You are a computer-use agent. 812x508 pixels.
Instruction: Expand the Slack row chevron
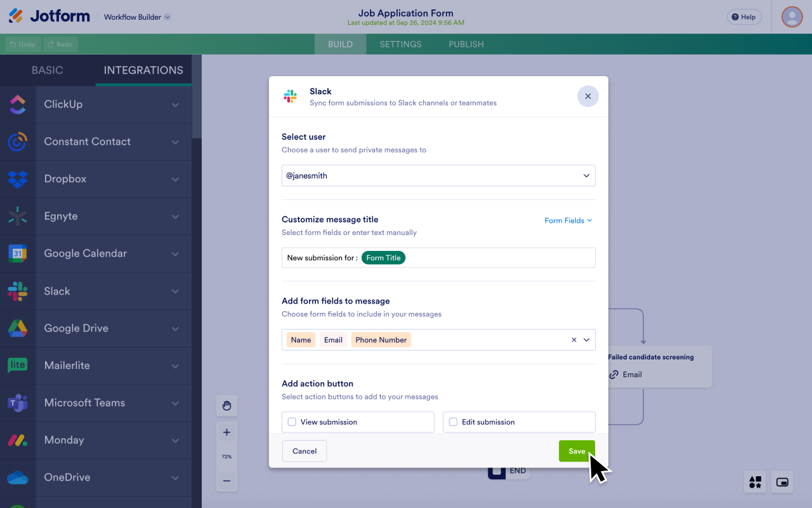click(x=175, y=291)
